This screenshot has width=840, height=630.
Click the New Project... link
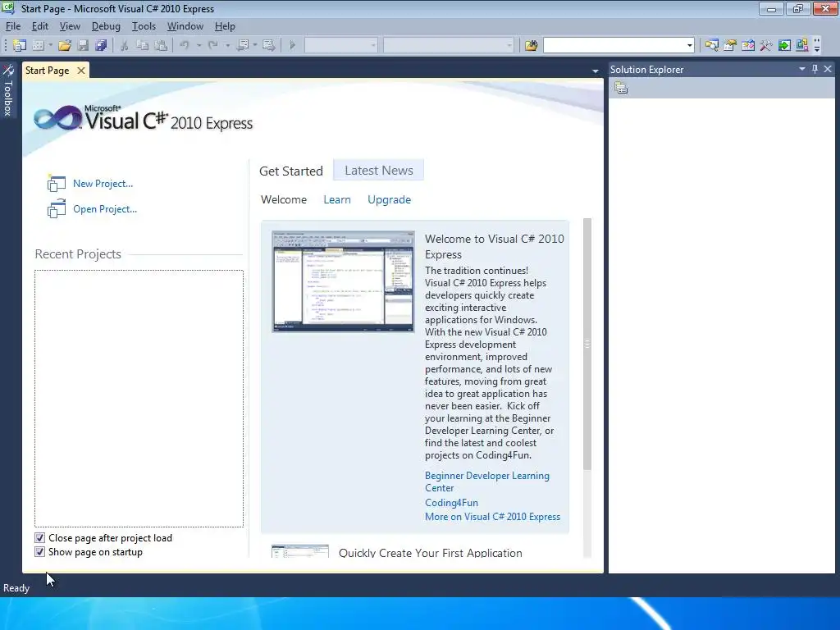(x=103, y=184)
